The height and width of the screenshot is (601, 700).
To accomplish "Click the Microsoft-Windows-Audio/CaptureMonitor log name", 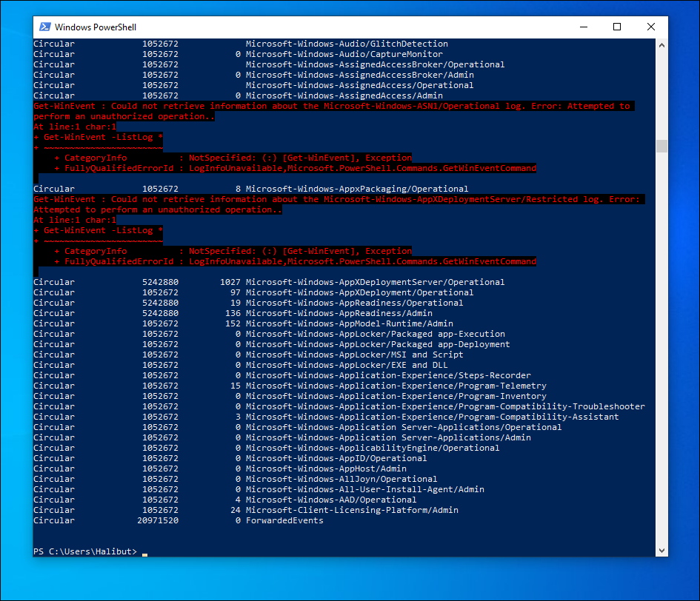I will (344, 54).
